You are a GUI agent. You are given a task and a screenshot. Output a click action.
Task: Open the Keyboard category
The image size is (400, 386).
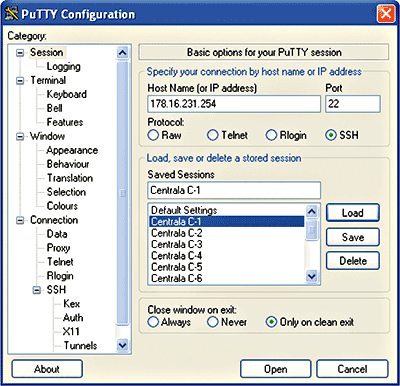coord(67,94)
